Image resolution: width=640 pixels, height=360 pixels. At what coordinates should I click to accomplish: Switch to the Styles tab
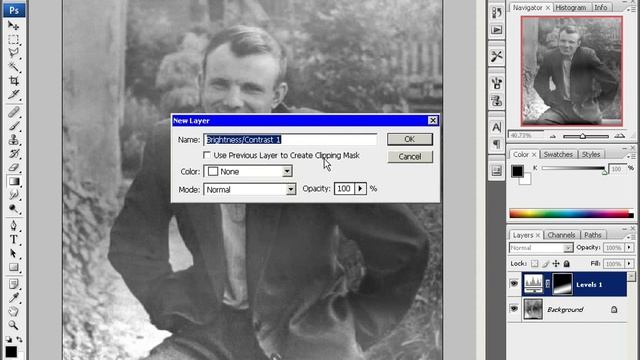591,154
